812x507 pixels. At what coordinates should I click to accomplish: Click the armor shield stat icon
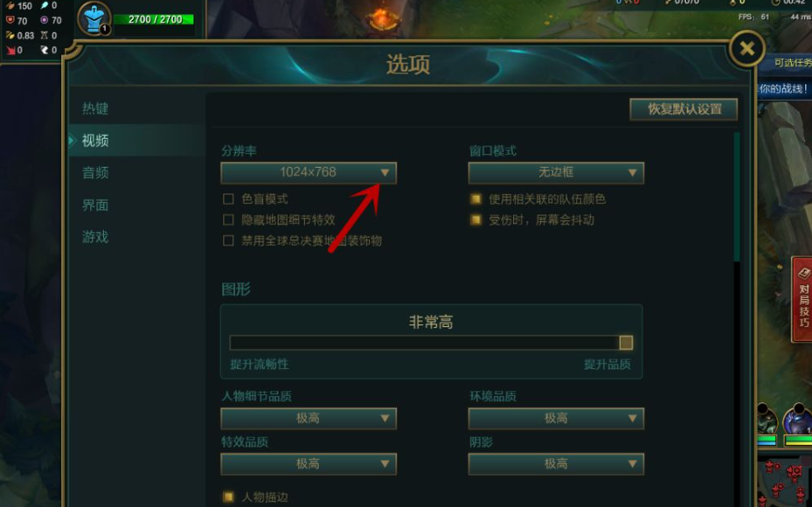(x=10, y=20)
